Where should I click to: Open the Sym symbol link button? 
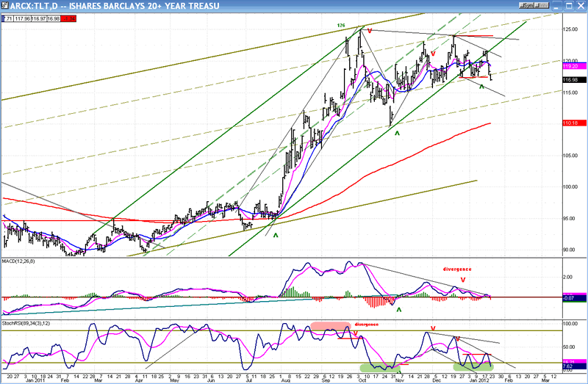click(526, 6)
